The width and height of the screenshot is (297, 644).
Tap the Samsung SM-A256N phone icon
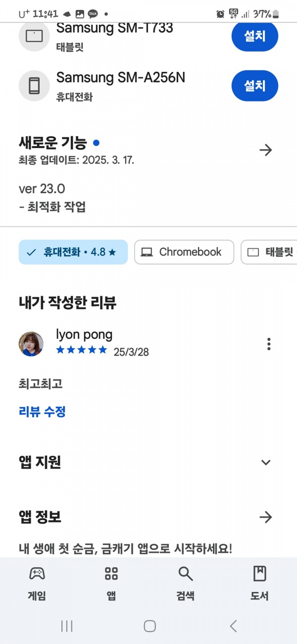coord(34,86)
